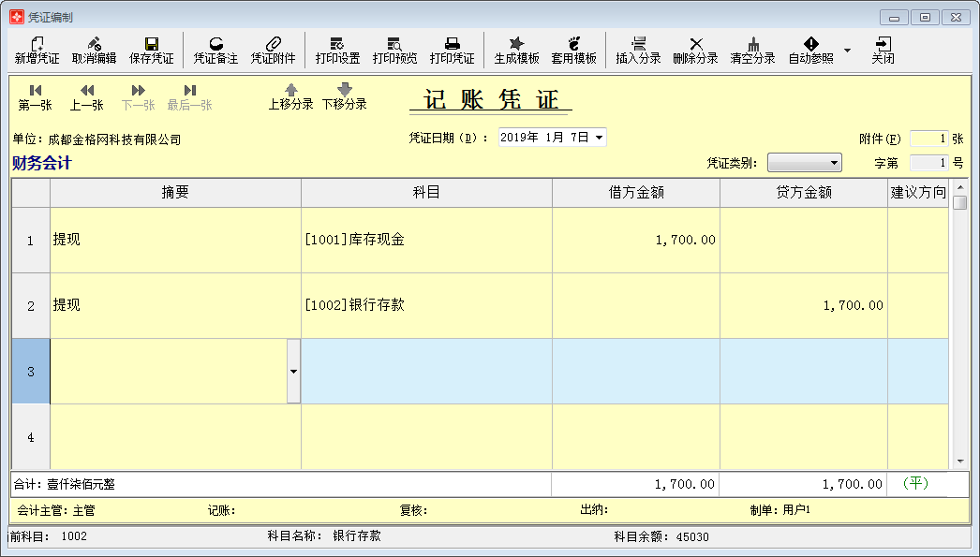The width and height of the screenshot is (980, 557).
Task: Click the 凭证附件 attachment icon
Action: tap(274, 51)
